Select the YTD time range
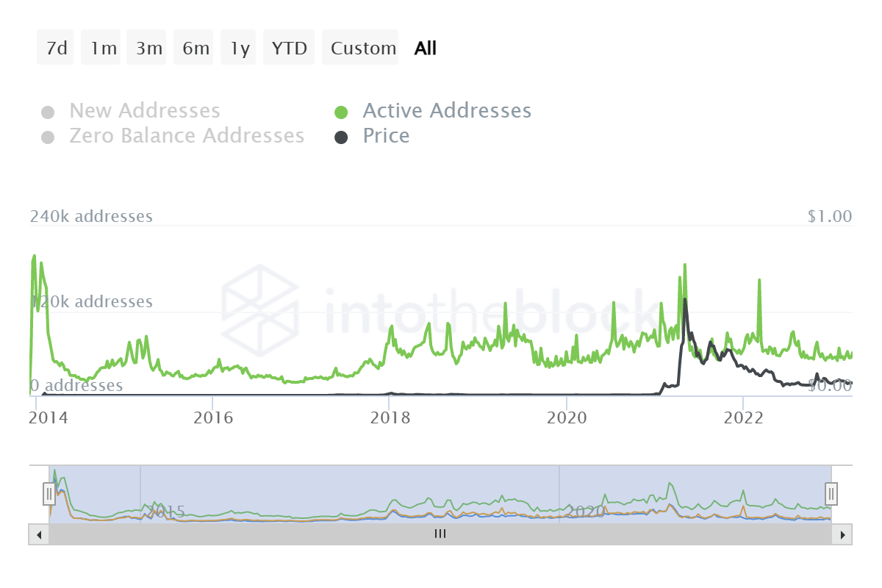The width and height of the screenshot is (882, 588). (x=289, y=47)
